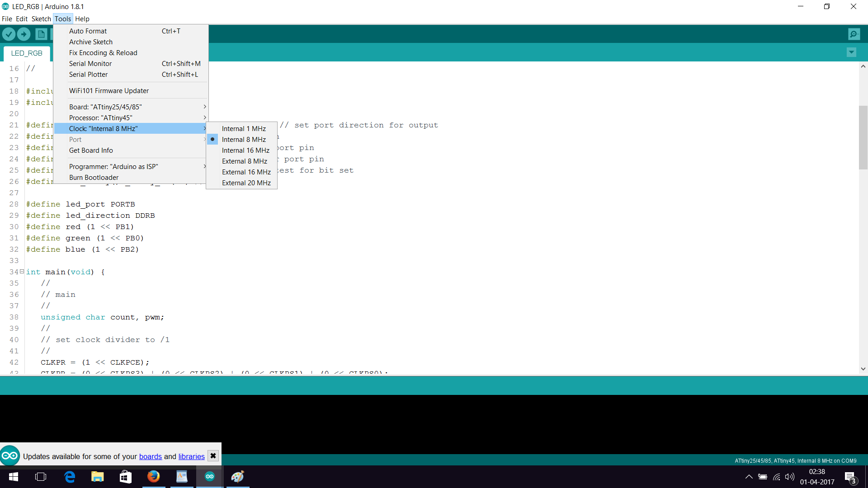The image size is (868, 488).
Task: Open the Edit menu
Action: tap(22, 19)
